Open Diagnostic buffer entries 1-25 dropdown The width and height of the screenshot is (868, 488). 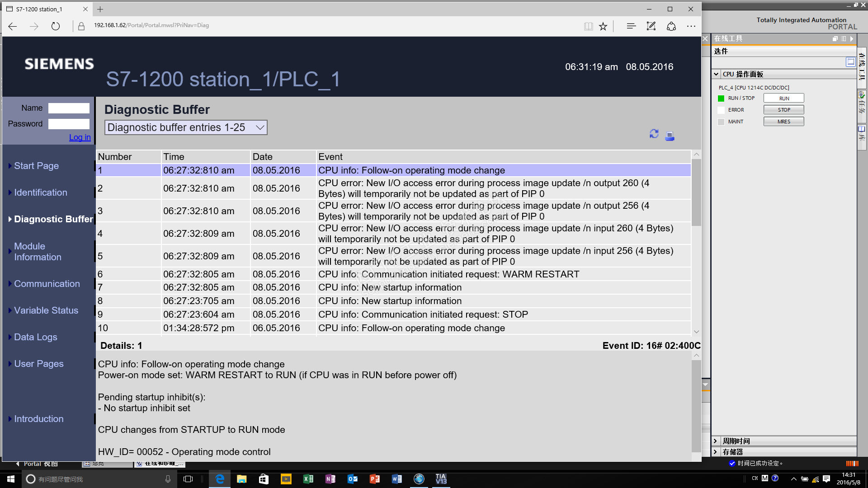(x=186, y=127)
